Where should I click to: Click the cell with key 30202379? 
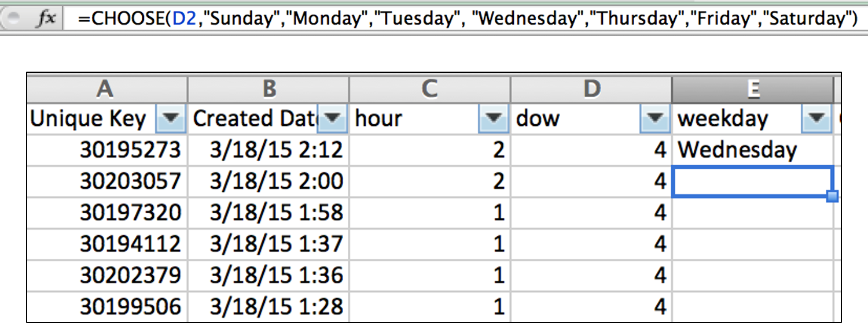point(107,275)
